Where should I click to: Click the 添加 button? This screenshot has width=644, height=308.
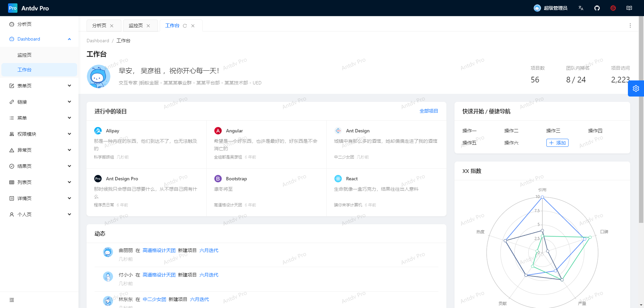[x=557, y=143]
